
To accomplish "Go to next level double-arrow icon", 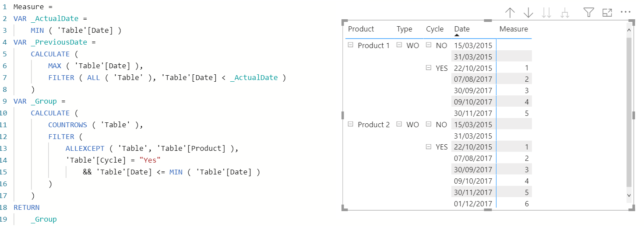I will point(546,13).
